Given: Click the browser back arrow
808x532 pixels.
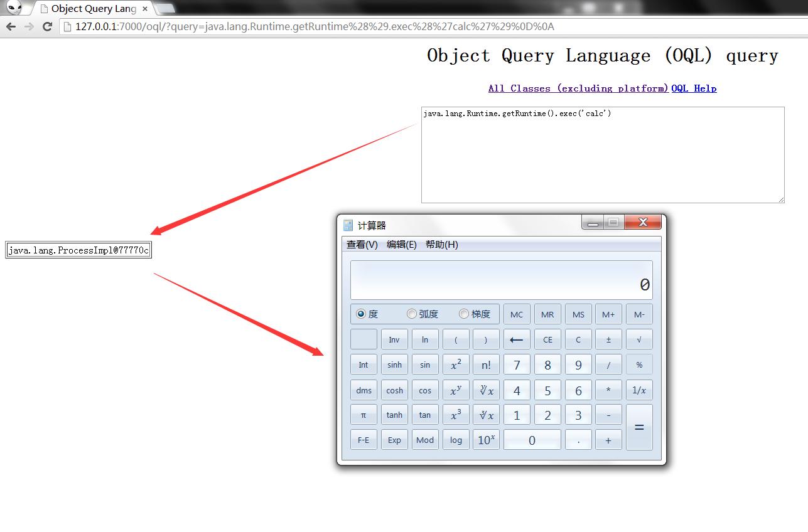Looking at the screenshot, I should (x=11, y=26).
